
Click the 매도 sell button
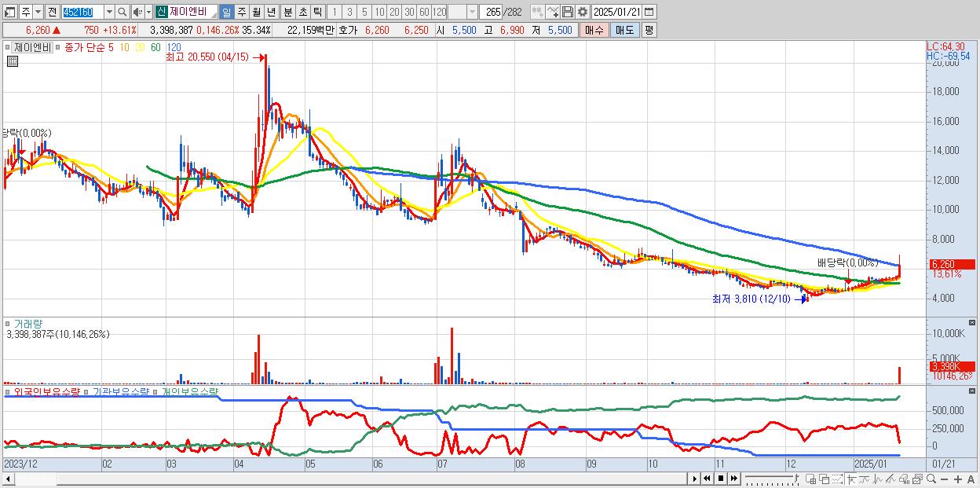[x=624, y=30]
